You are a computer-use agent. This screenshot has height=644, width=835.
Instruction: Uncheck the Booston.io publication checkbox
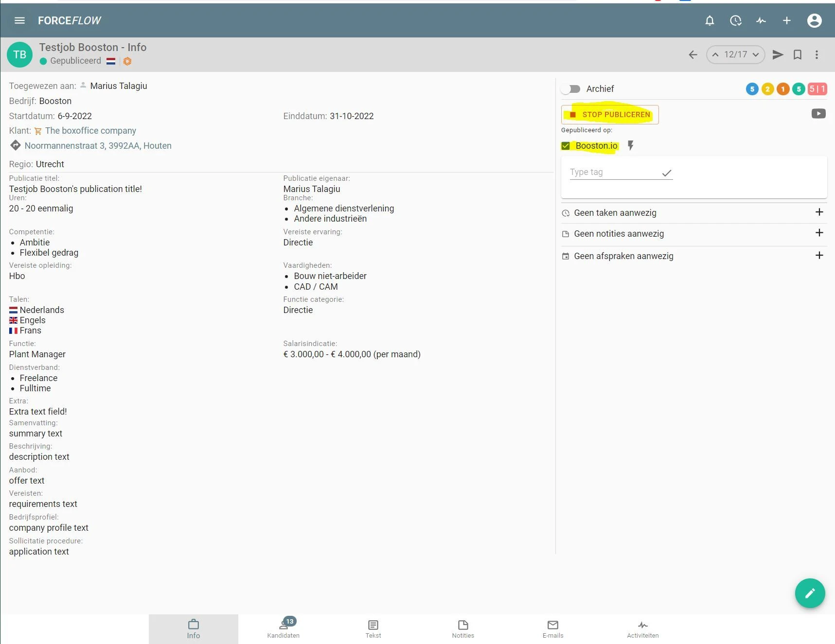[x=566, y=146]
